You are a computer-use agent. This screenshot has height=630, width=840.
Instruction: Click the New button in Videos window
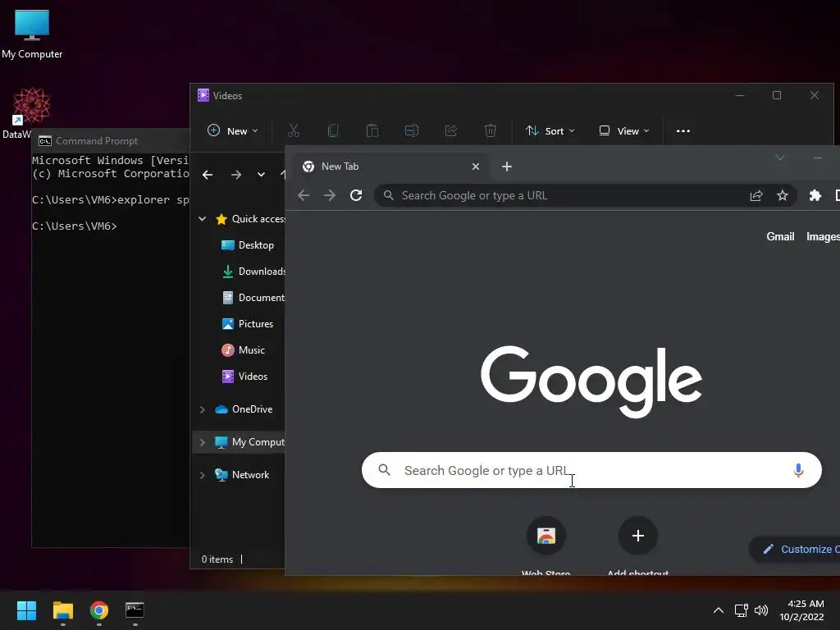233,130
